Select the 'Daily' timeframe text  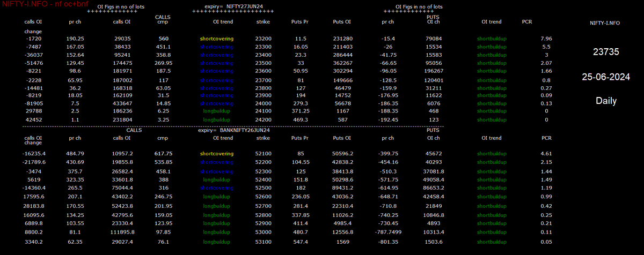(606, 101)
